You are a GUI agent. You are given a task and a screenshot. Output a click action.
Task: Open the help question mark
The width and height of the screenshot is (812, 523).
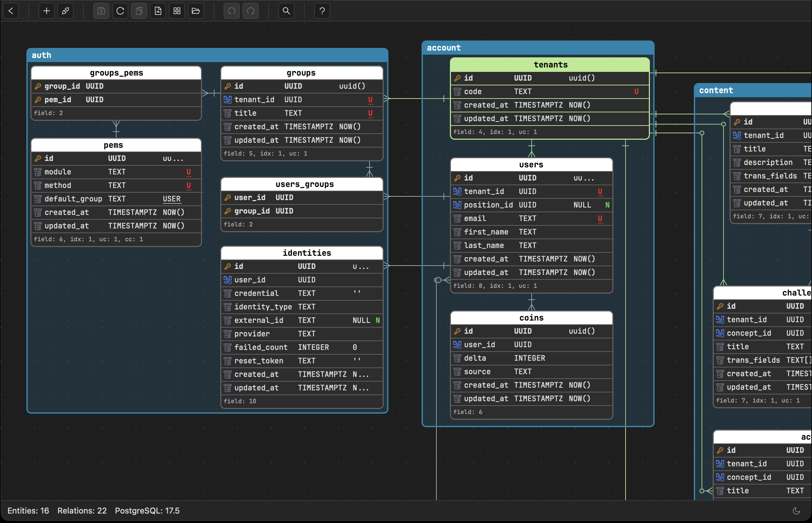[322, 11]
